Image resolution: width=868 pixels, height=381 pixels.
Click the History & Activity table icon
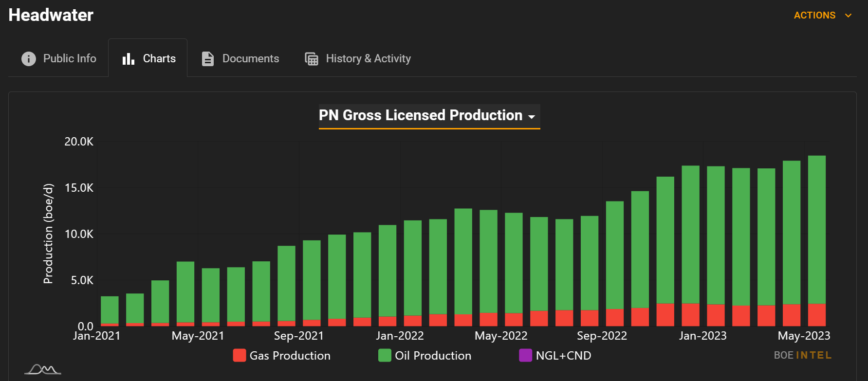(x=312, y=59)
